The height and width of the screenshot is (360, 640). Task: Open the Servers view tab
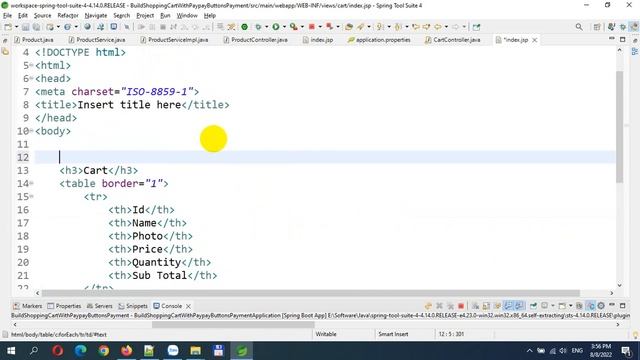100,306
